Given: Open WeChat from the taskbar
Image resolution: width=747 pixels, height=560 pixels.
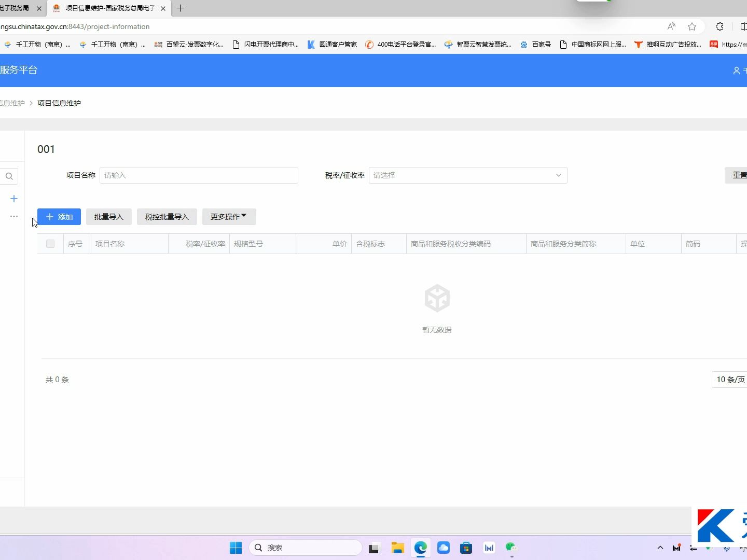Looking at the screenshot, I should pyautogui.click(x=511, y=548).
